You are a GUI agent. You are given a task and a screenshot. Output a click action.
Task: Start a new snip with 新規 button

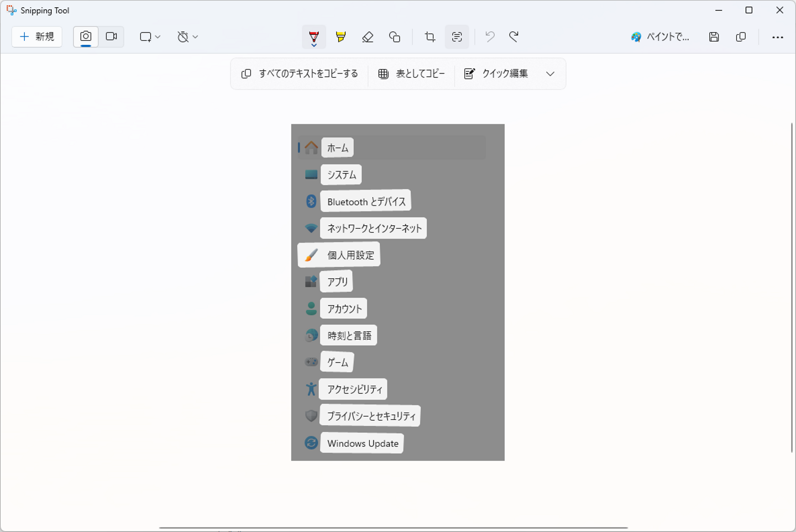(x=37, y=37)
